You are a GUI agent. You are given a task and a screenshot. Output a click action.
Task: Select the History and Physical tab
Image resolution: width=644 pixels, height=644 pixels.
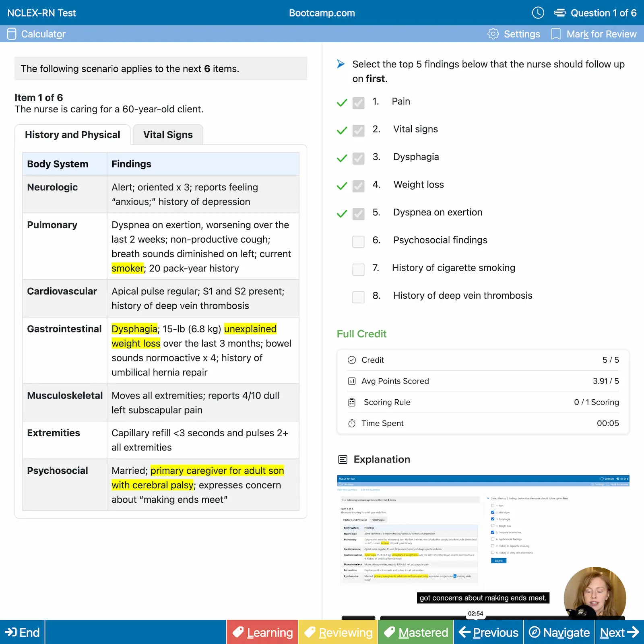pos(72,134)
